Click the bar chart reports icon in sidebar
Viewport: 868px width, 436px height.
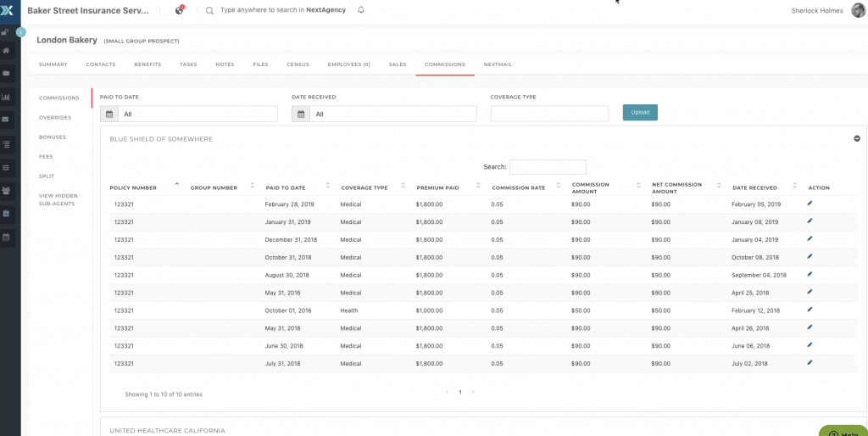click(7, 97)
